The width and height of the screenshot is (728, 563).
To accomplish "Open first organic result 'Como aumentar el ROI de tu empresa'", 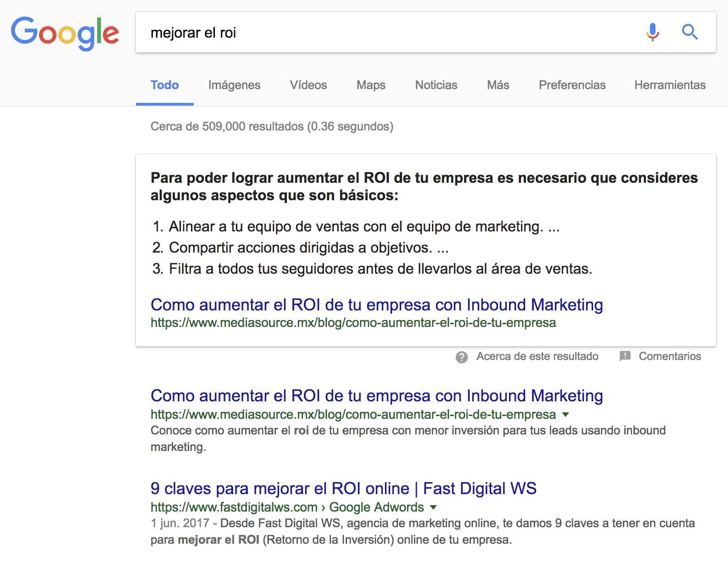I will [376, 396].
